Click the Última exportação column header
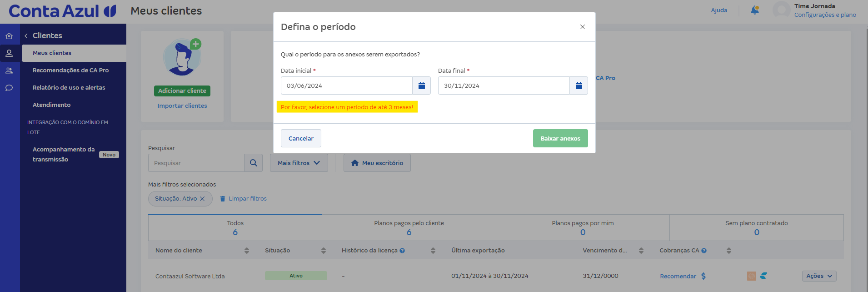The image size is (868, 292). [478, 251]
